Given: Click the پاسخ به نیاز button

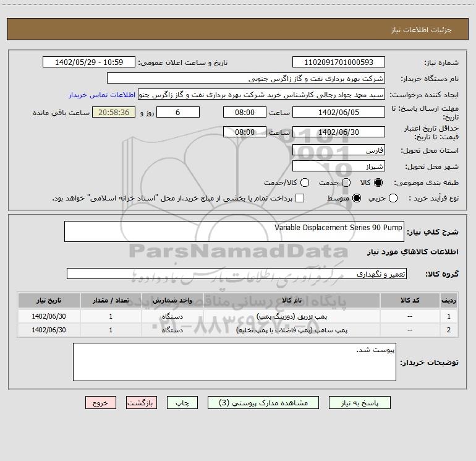Looking at the screenshot, I should (359, 403).
